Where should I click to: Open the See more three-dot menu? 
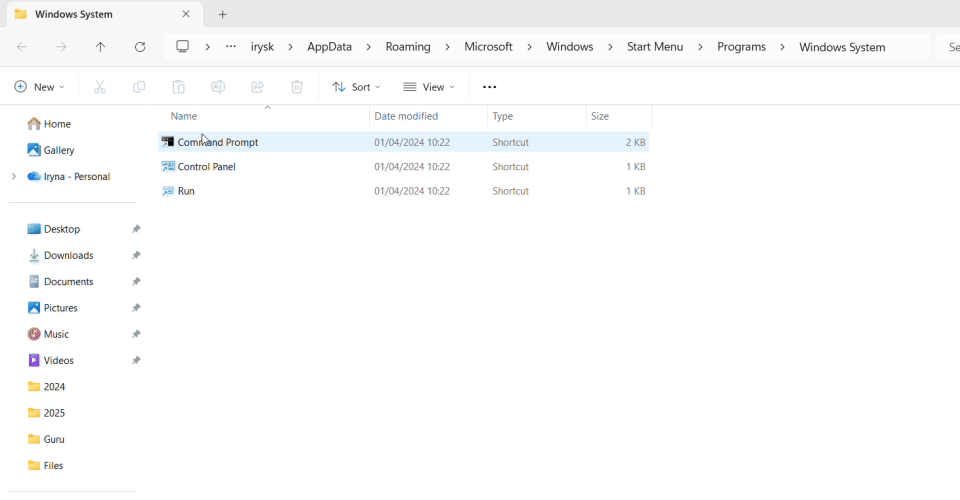tap(489, 87)
